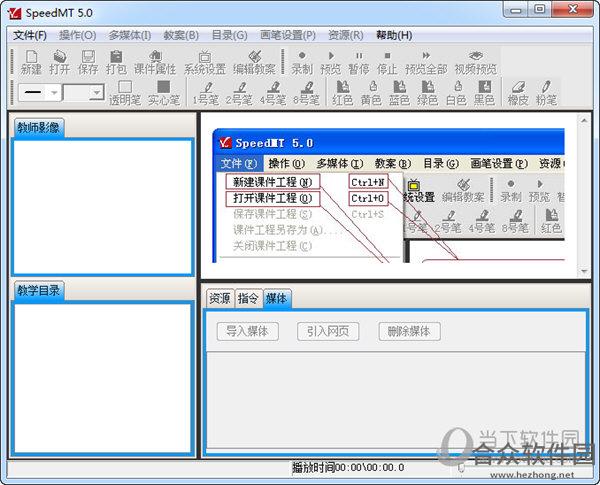Switch to the 媒体 tab
Viewport: 600px width, 485px height.
pos(277,299)
